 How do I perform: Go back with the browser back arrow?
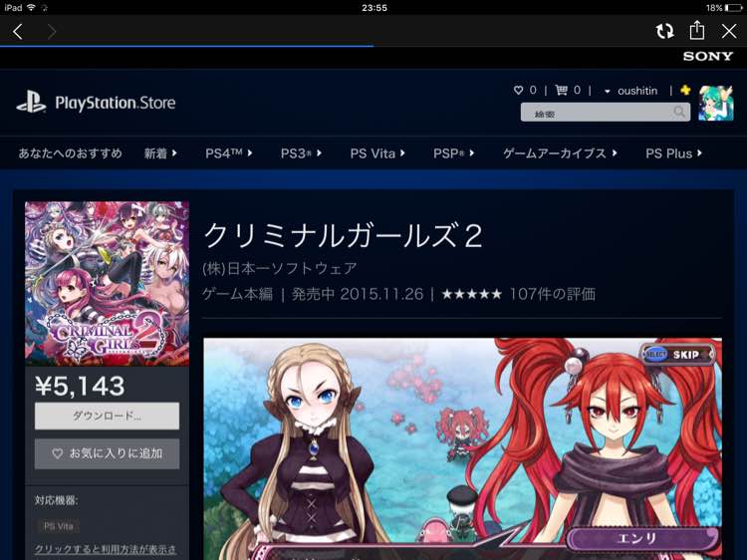[18, 32]
